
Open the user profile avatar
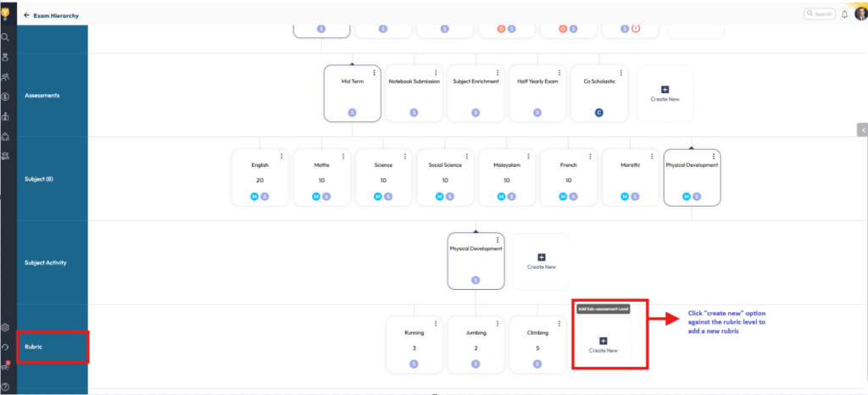pyautogui.click(x=860, y=14)
